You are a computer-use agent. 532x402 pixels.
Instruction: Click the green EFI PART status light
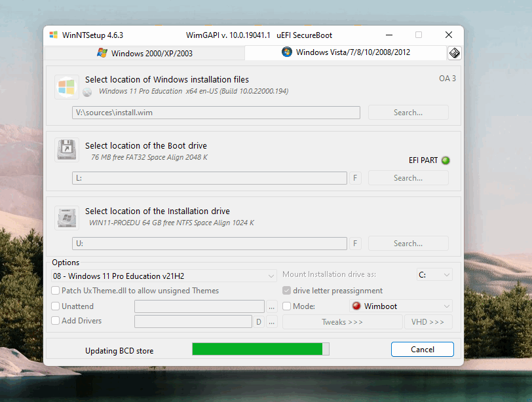(446, 160)
